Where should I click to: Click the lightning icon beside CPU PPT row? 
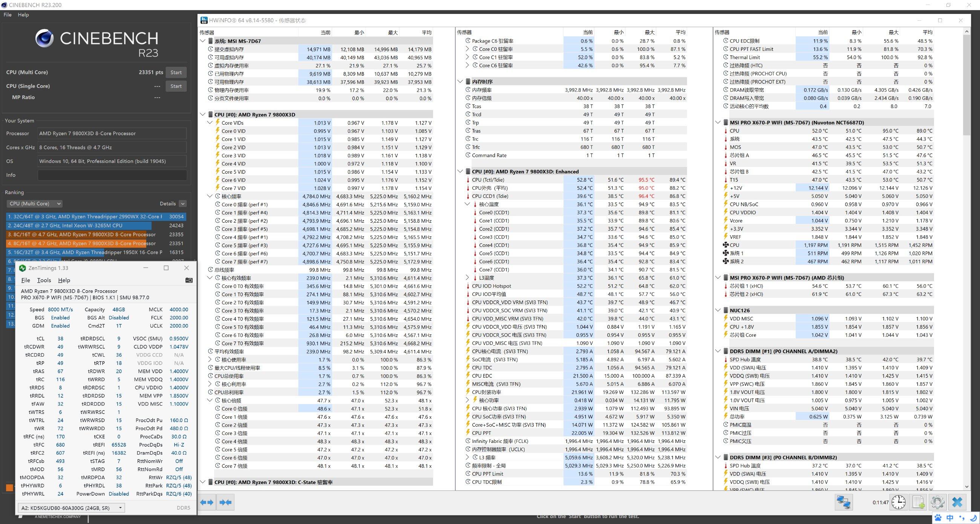[x=468, y=433]
